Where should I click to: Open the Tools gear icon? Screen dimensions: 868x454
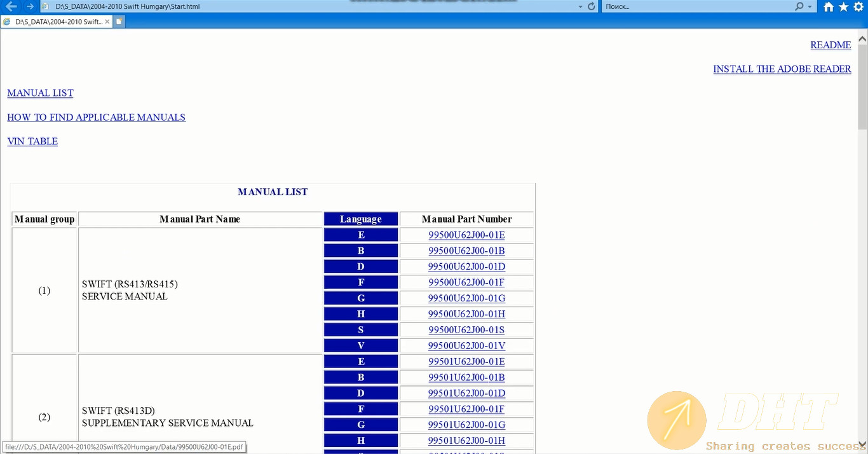point(858,7)
